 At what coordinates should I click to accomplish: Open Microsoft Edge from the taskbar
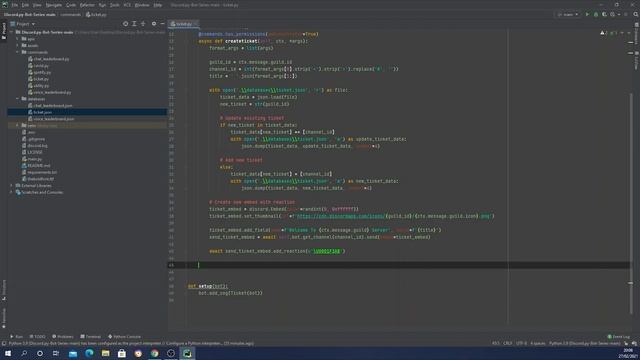click(89, 353)
